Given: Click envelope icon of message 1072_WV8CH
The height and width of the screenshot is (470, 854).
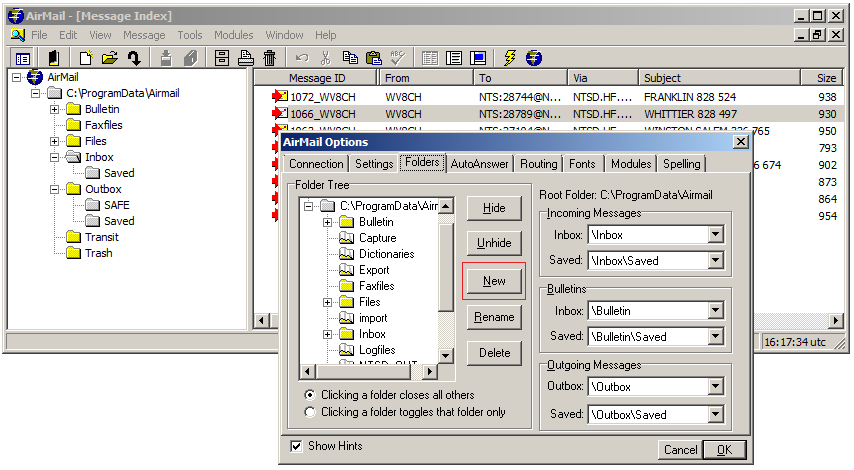Looking at the screenshot, I should tap(280, 96).
